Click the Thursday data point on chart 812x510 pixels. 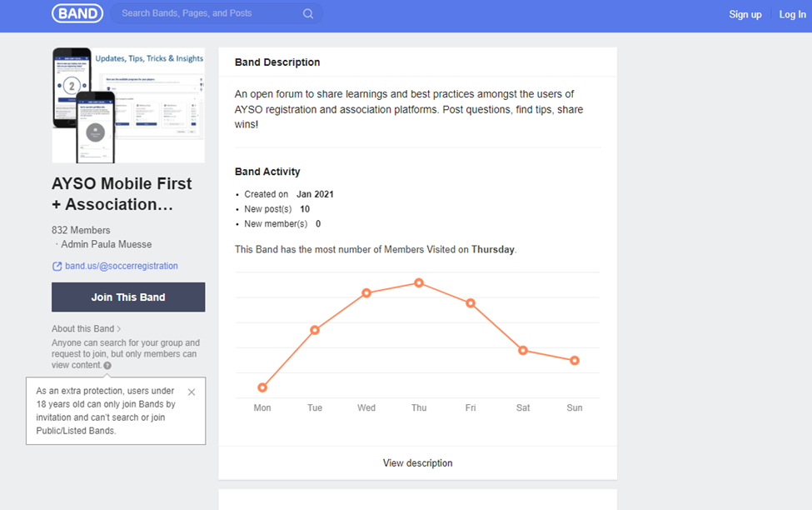point(419,283)
